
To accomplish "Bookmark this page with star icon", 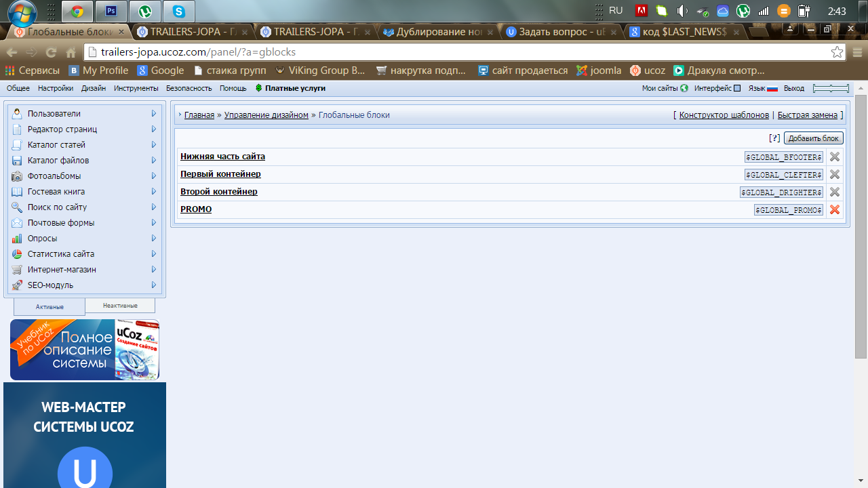I will pos(837,52).
